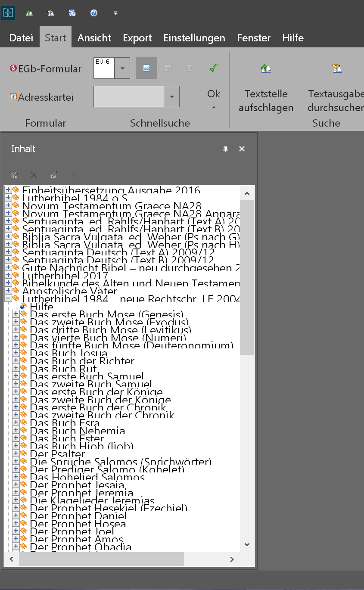Click the installation CD icon in quick access toolbar
364x590 pixels.
[72, 13]
